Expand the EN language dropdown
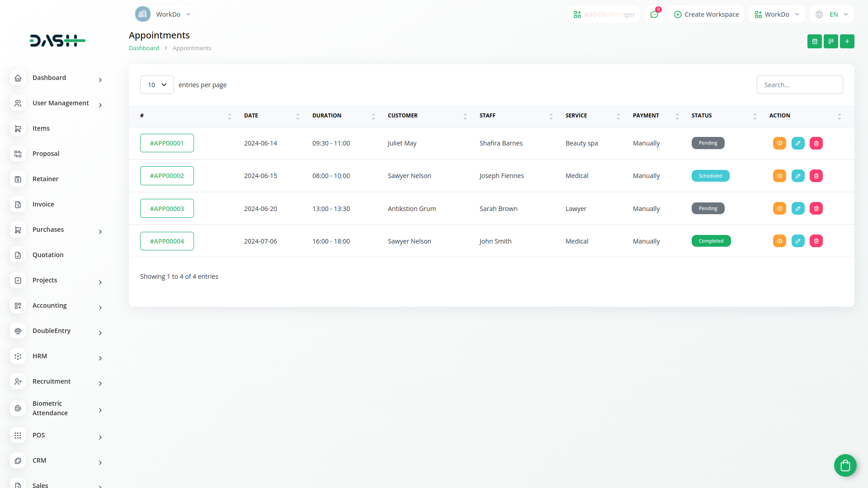Viewport: 868px width, 488px height. pos(832,14)
